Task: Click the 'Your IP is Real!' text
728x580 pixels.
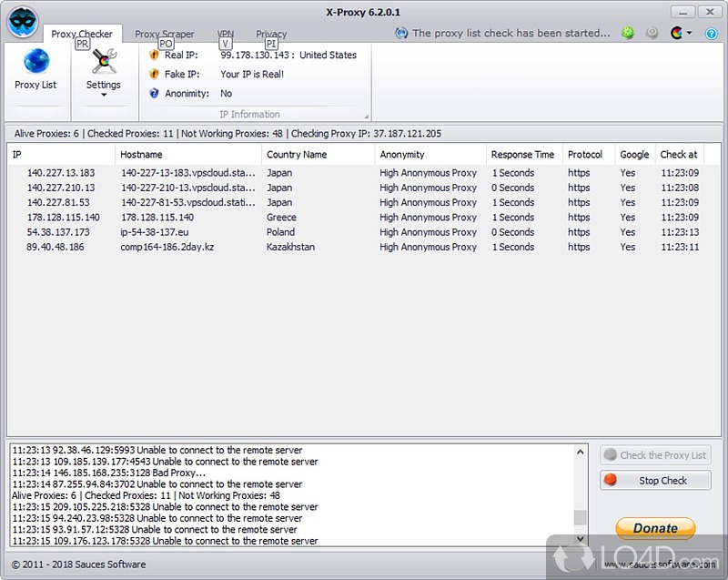Action: tap(252, 75)
